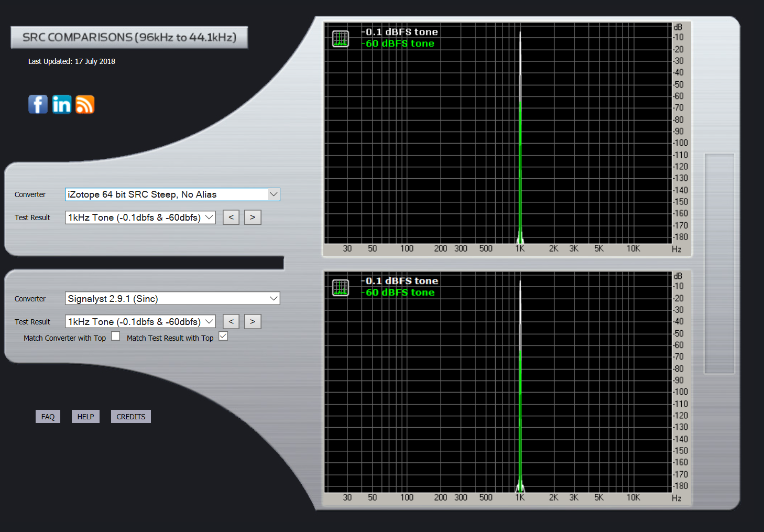This screenshot has height=532, width=764.
Task: Open bottom Converter dropdown showing Signalyst
Action: pyautogui.click(x=172, y=299)
